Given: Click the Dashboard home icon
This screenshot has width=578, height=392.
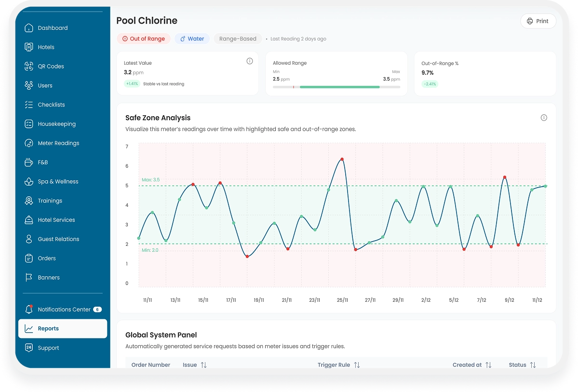Looking at the screenshot, I should point(29,28).
